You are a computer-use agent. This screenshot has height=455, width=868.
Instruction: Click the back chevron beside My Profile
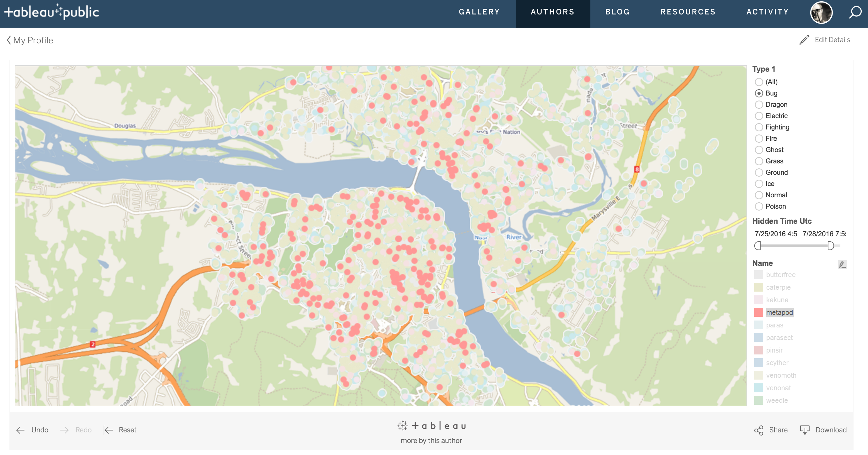pyautogui.click(x=9, y=40)
